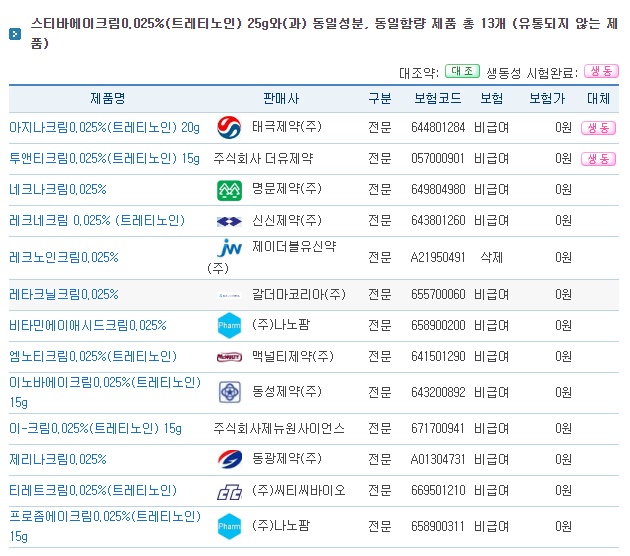The width and height of the screenshot is (630, 556).
Task: Click seller name 태극제약(주)
Action: (287, 127)
